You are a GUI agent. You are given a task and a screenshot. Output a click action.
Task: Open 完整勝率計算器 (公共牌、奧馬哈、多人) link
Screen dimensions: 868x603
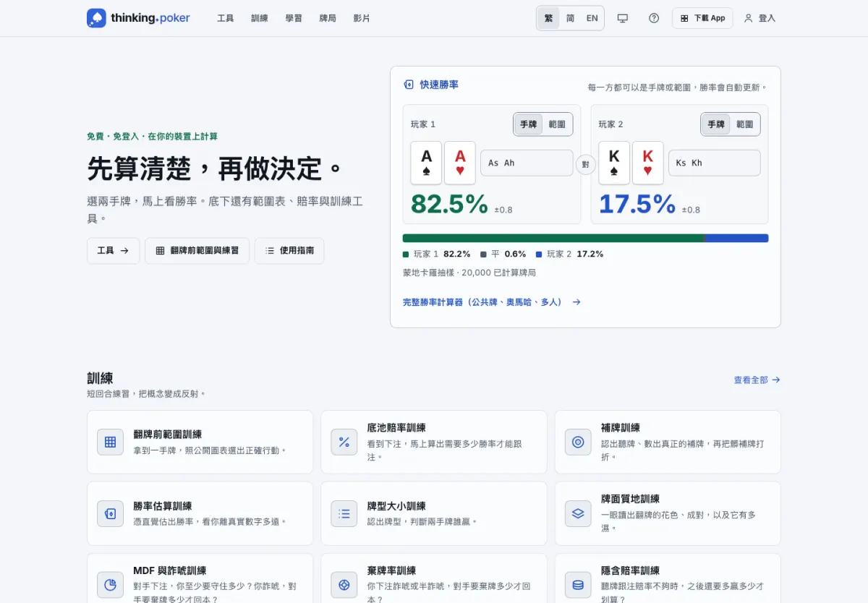492,302
